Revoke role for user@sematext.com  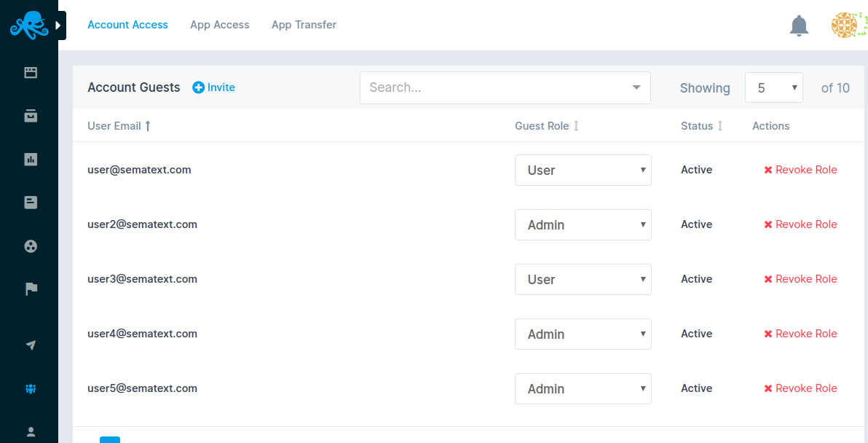point(800,170)
